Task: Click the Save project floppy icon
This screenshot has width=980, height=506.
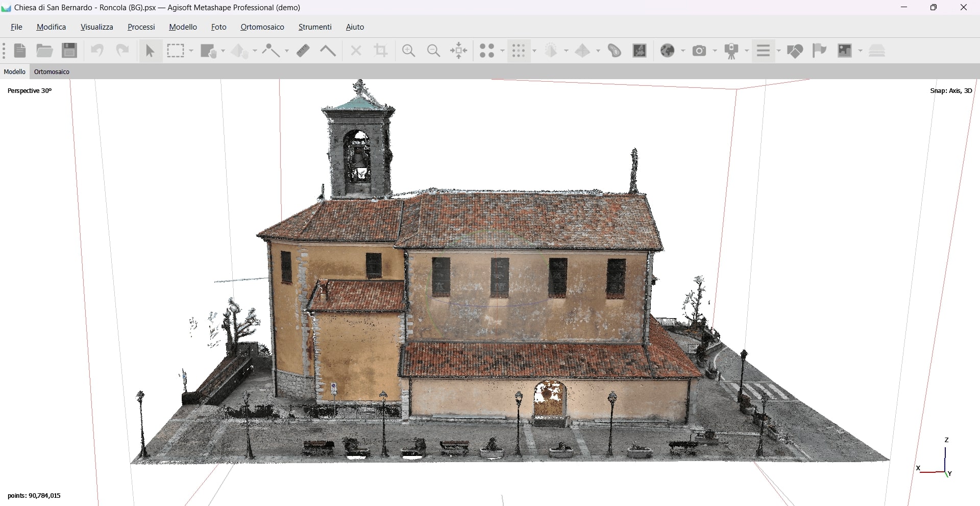Action: tap(69, 51)
